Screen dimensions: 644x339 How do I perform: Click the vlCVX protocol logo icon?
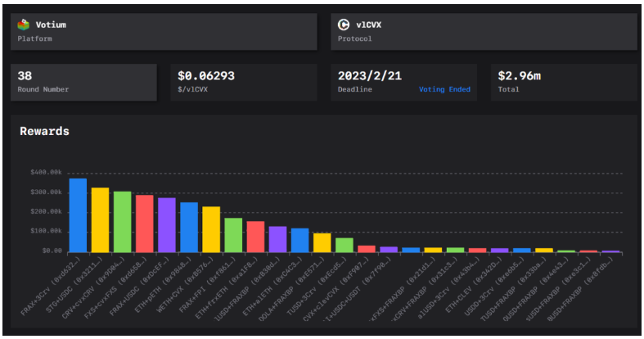tap(344, 25)
